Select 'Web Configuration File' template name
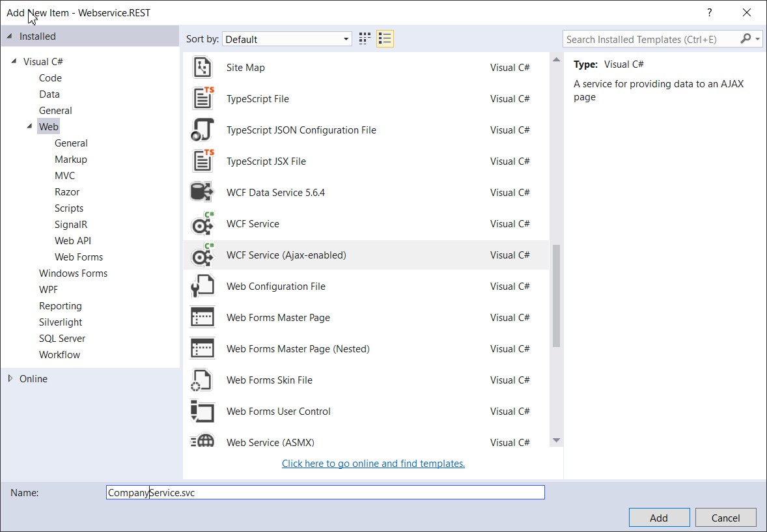The image size is (767, 532). 276,287
